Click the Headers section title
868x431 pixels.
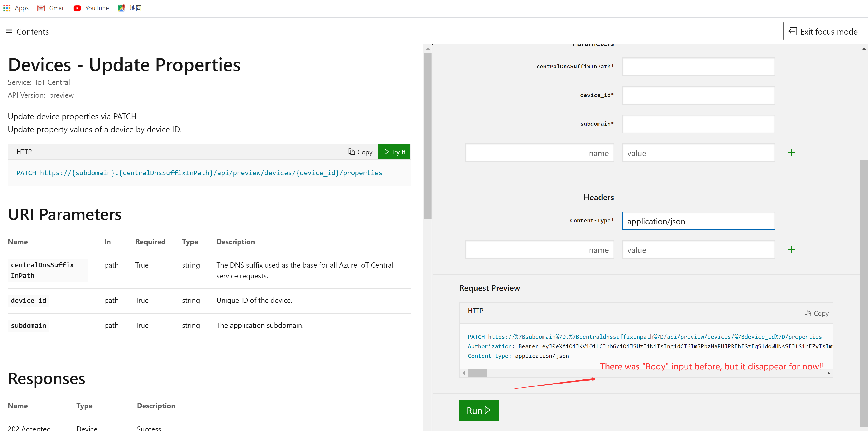coord(598,197)
